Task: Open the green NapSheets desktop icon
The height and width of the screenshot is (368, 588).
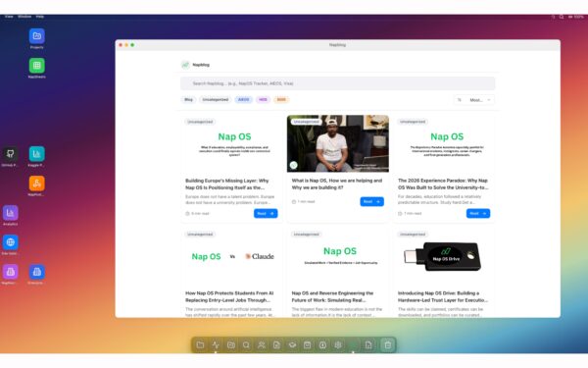Action: [x=37, y=66]
